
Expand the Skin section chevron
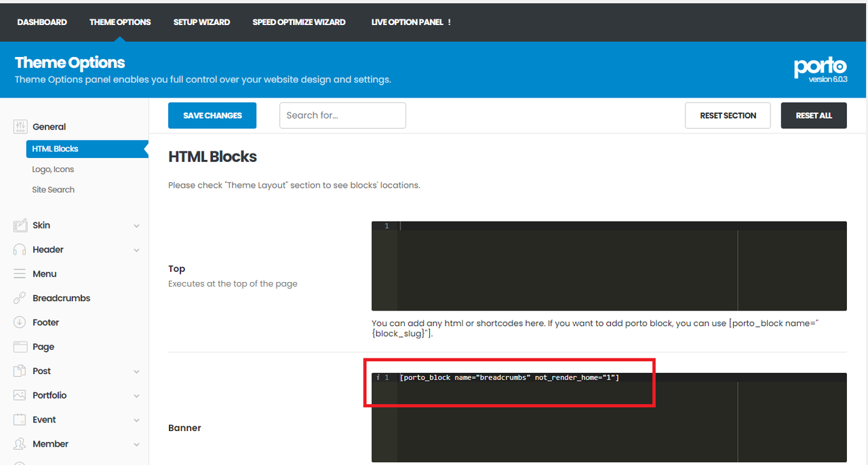point(136,226)
